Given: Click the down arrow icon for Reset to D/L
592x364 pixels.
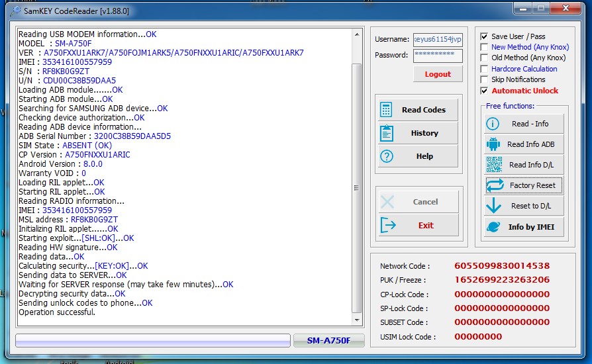Looking at the screenshot, I should 493,206.
